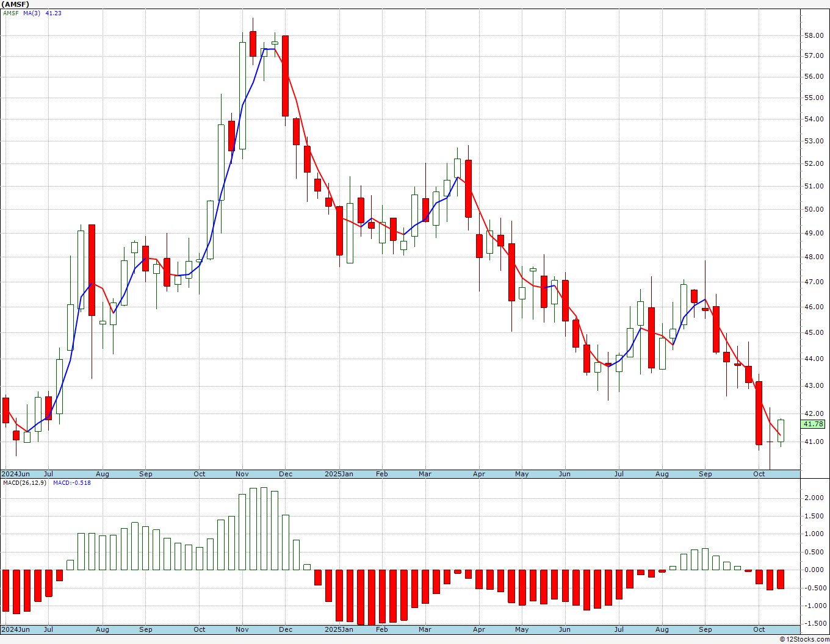Click Feb on the MACD panel date axis
Image resolution: width=830 pixels, height=644 pixels.
tap(382, 629)
